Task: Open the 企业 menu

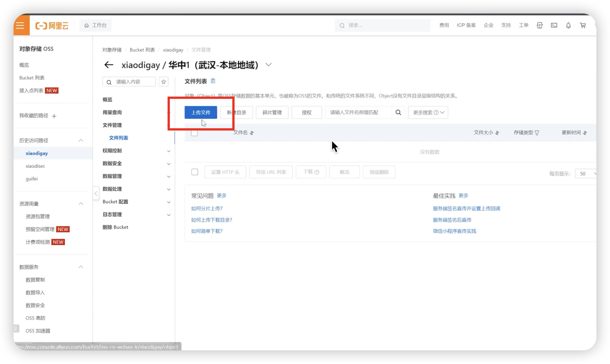Action: pos(488,25)
